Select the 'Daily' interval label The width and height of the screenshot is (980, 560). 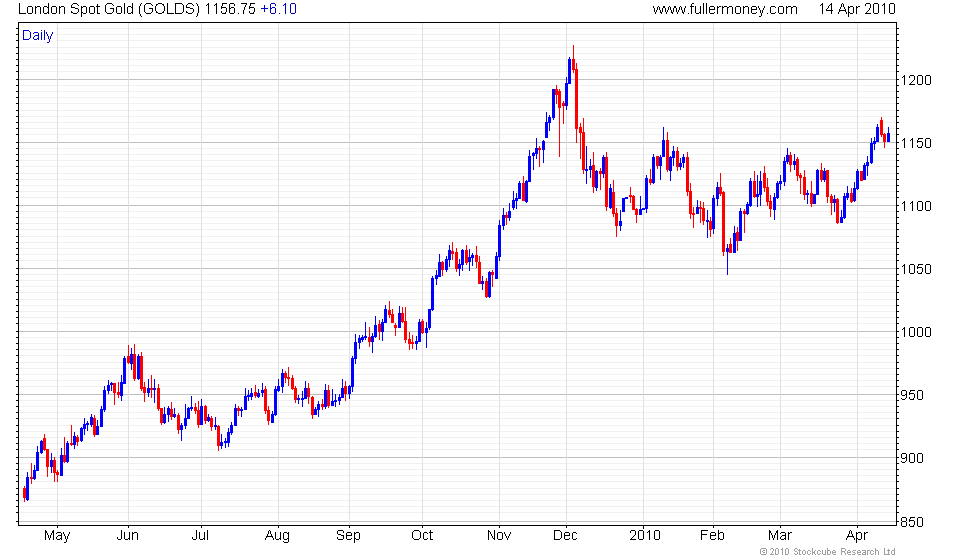[x=38, y=36]
